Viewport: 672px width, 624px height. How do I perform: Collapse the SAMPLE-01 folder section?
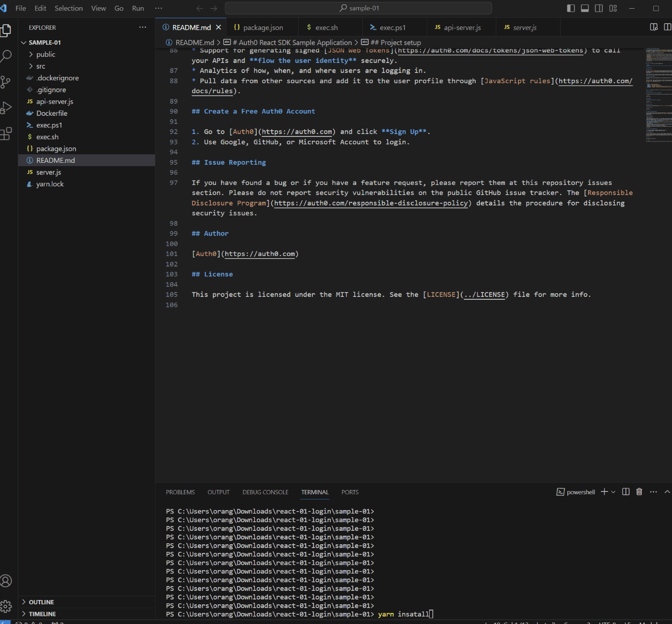point(86,42)
